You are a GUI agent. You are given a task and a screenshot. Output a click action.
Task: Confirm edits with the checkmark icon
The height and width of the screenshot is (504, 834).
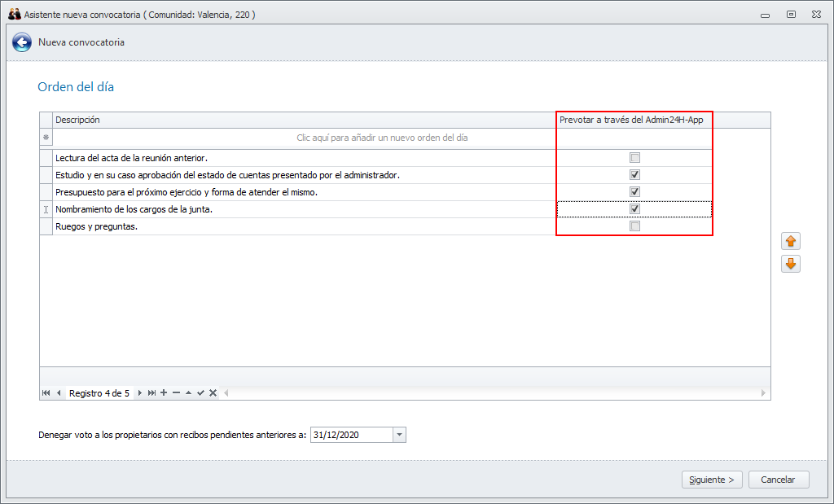click(200, 393)
